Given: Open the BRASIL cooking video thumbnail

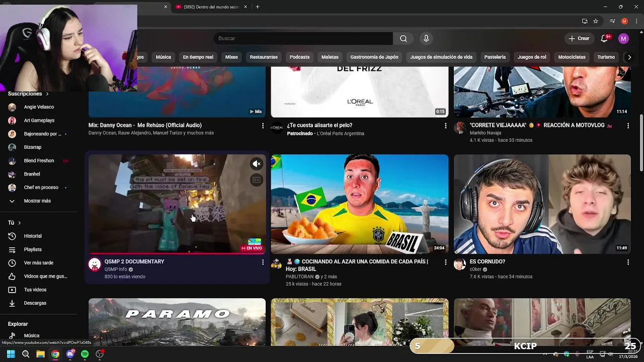Looking at the screenshot, I should pos(360,204).
